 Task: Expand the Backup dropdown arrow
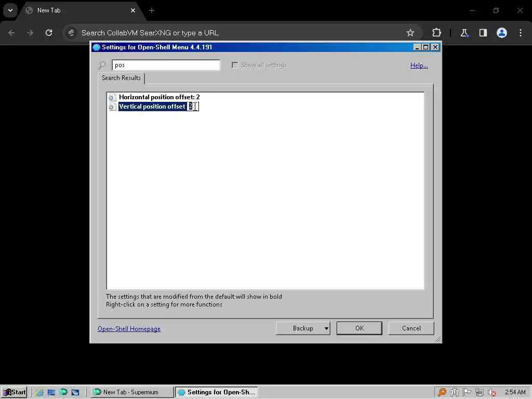326,328
